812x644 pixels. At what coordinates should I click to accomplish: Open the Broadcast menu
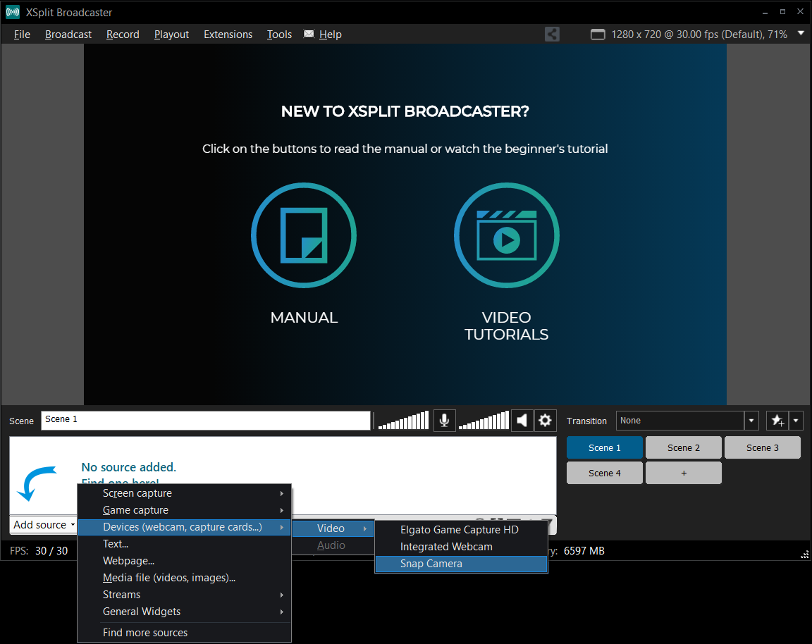68,34
